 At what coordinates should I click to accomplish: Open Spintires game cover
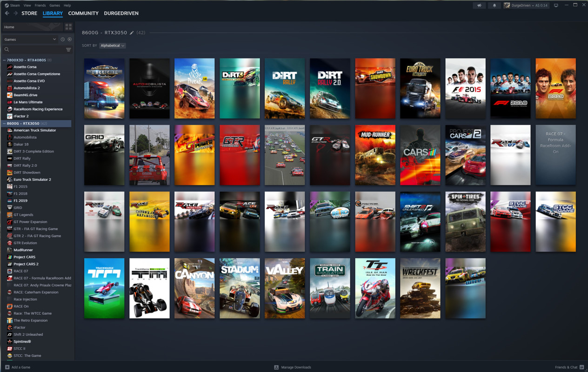pyautogui.click(x=465, y=222)
